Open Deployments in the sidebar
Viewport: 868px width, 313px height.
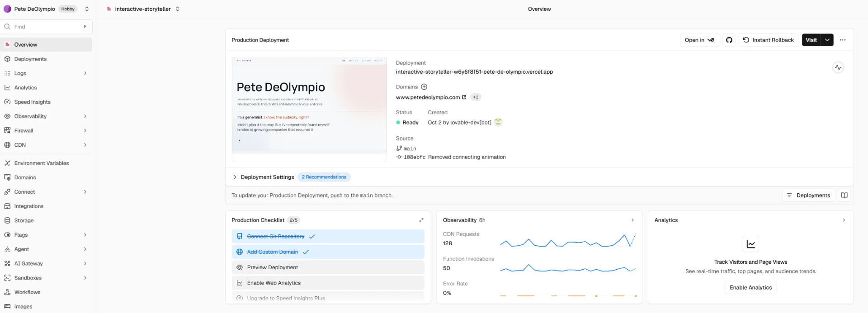click(47, 59)
